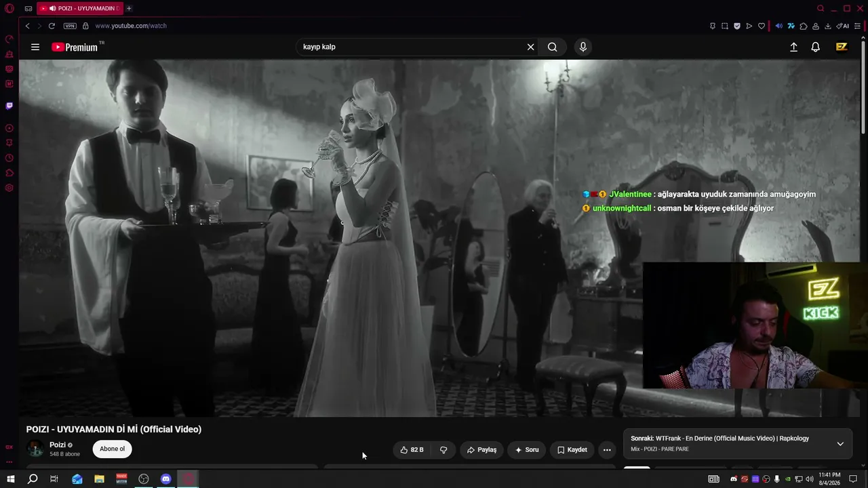Open Windows taskbar search
Viewport: 868px width, 488px height.
32,479
